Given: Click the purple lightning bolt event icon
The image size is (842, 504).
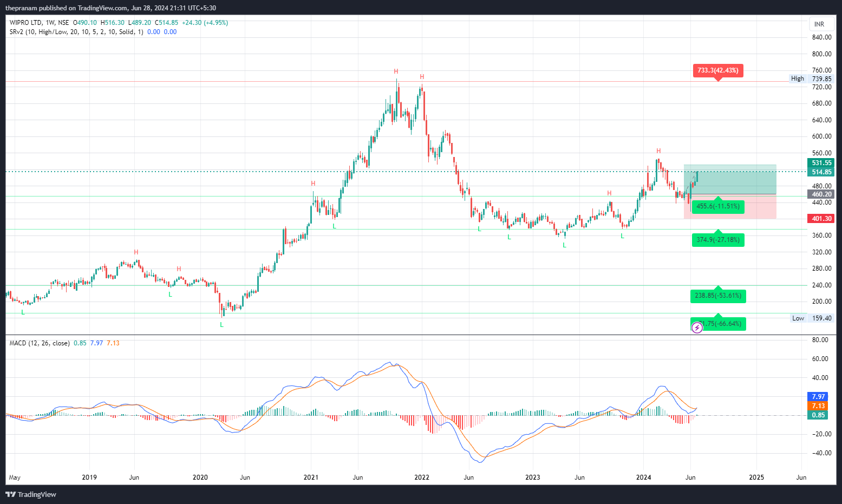Looking at the screenshot, I should point(697,328).
